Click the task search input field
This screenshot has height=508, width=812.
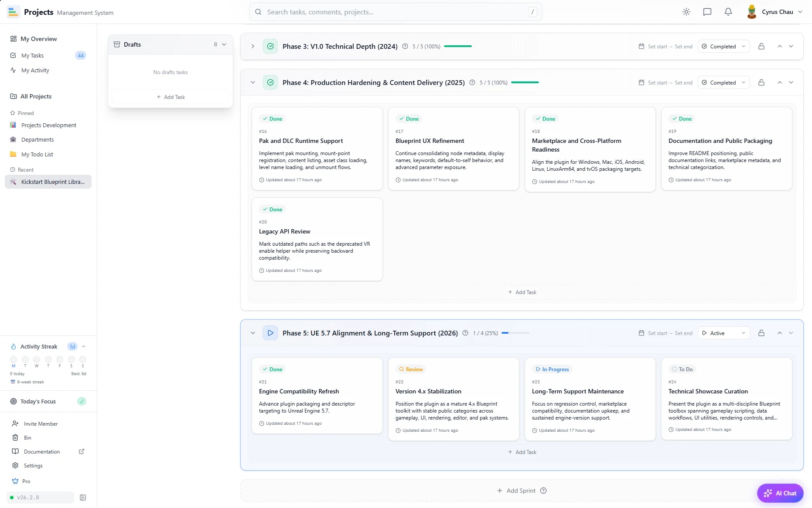click(395, 12)
